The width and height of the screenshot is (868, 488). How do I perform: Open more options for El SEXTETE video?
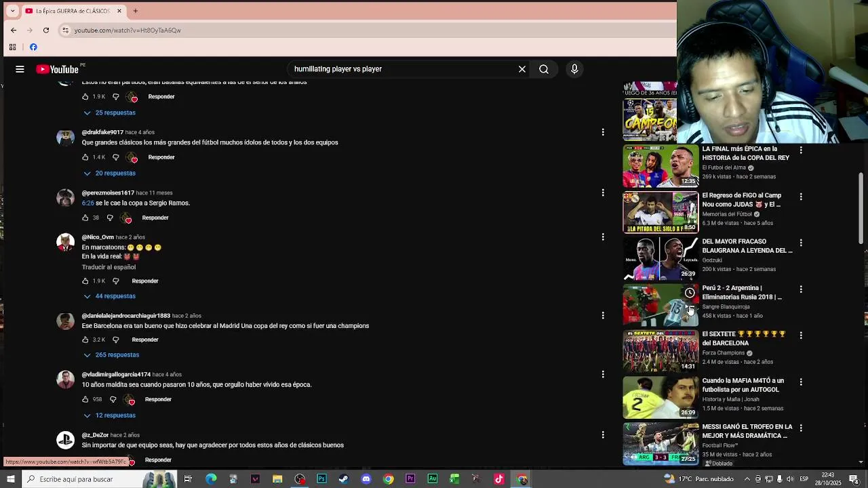click(x=801, y=335)
